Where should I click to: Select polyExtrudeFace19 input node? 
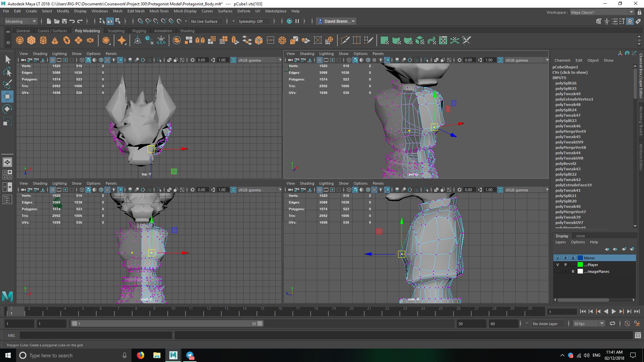(573, 185)
